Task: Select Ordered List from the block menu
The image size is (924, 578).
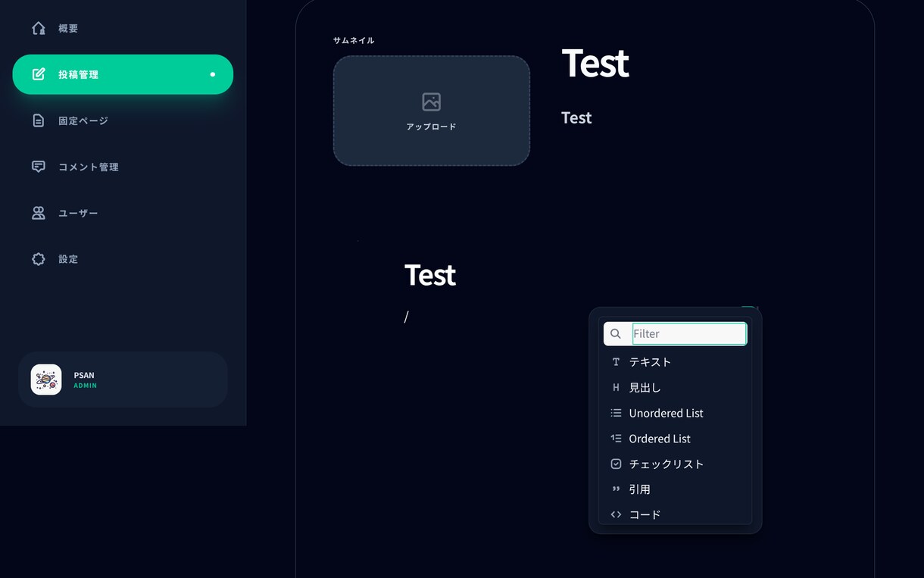Action: click(x=675, y=439)
